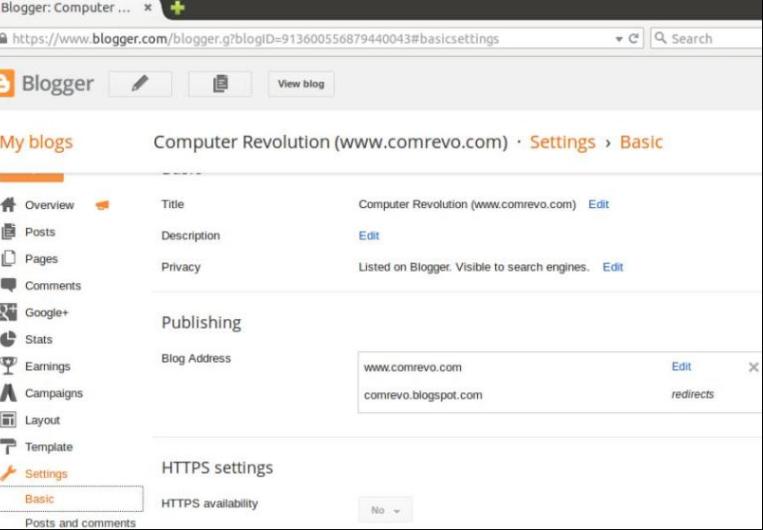Image resolution: width=763 pixels, height=530 pixels.
Task: Open My blogs link
Action: (x=36, y=142)
